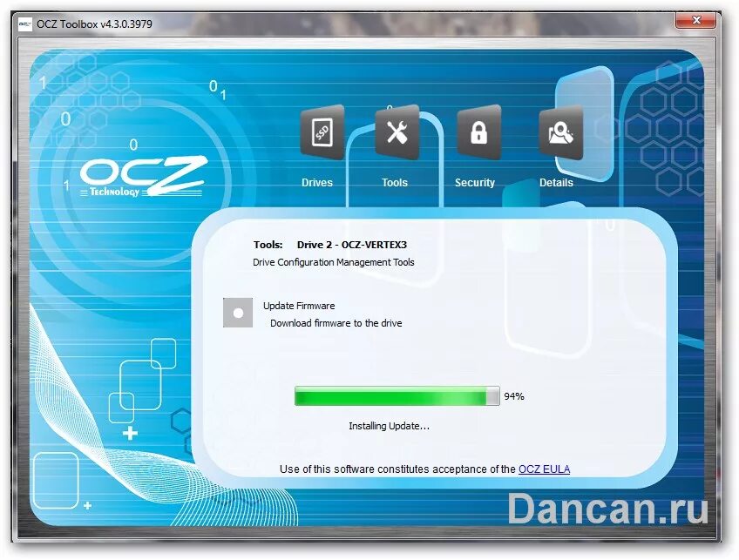The height and width of the screenshot is (560, 739).
Task: Click the firmware install progress bar
Action: click(x=397, y=396)
